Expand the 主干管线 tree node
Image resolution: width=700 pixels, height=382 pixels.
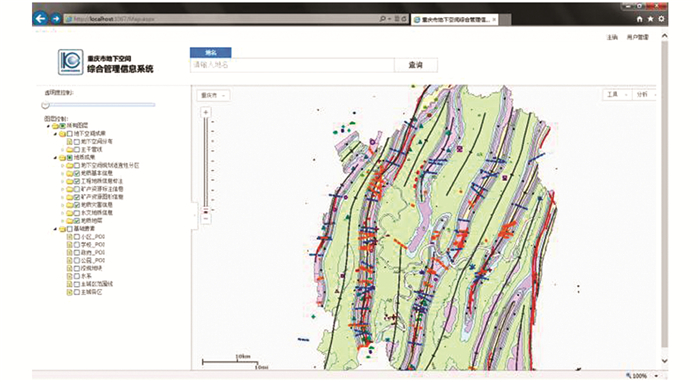63,149
